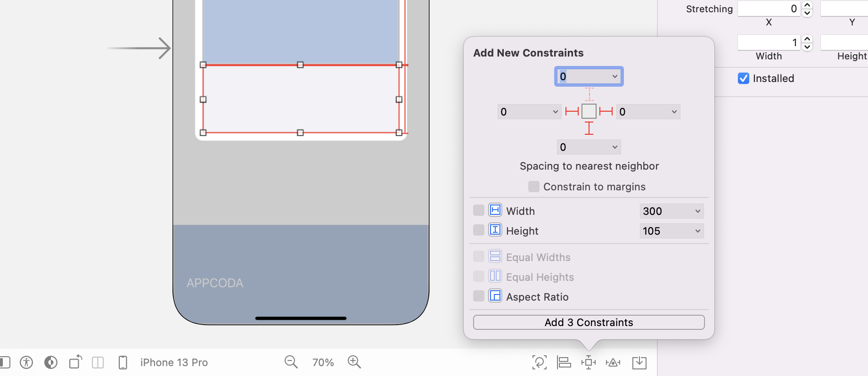Expand the bottom spacing dropdown
868x376 pixels.
[614, 147]
